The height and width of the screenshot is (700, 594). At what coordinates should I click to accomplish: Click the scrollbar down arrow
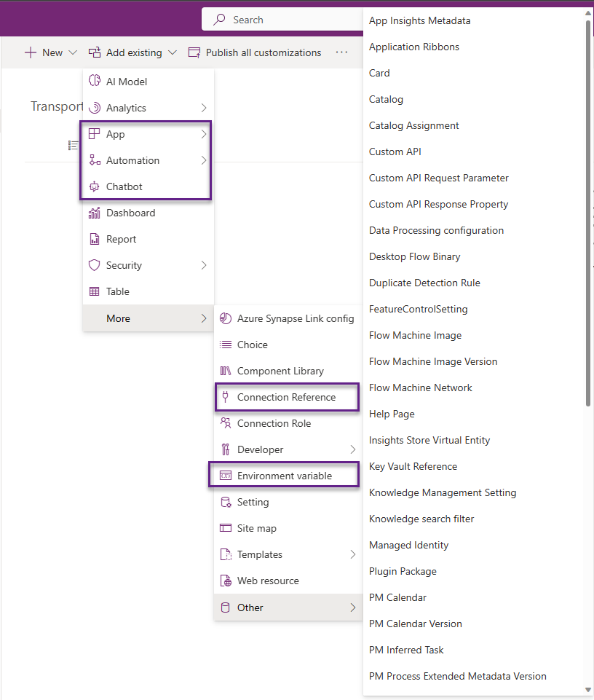[x=588, y=691]
